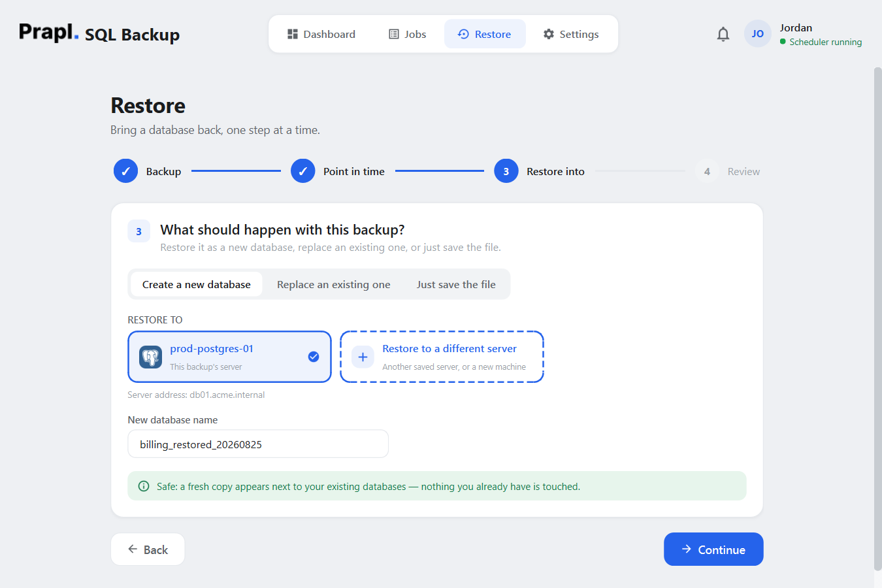This screenshot has height=588, width=882.
Task: Go Back to the previous step
Action: (x=148, y=549)
